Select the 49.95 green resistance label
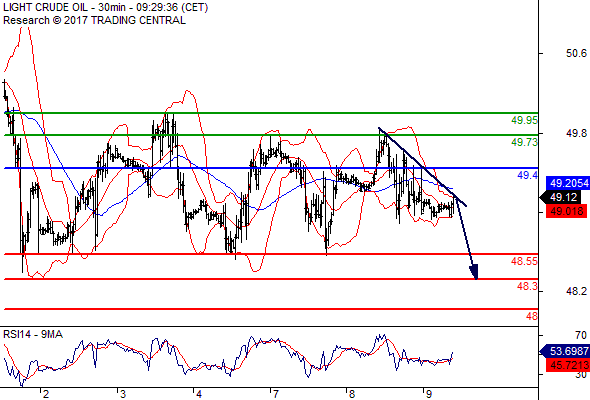Screen dimensions: 590x400 (524, 120)
